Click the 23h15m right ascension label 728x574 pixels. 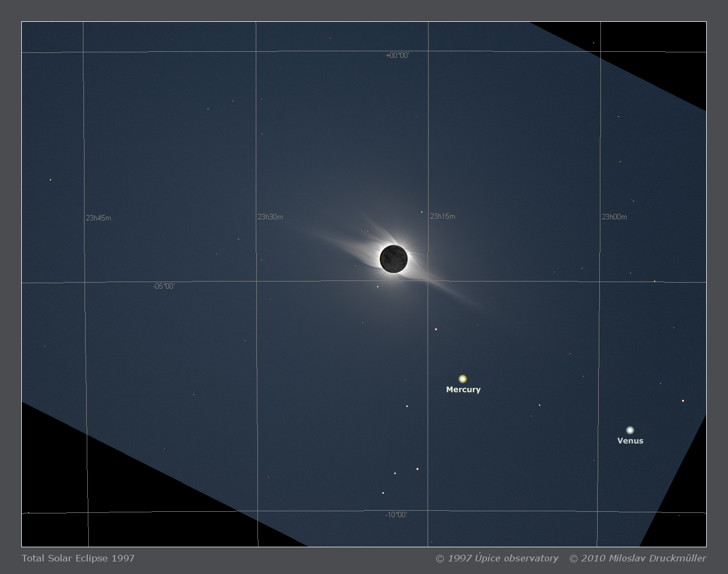(x=442, y=217)
